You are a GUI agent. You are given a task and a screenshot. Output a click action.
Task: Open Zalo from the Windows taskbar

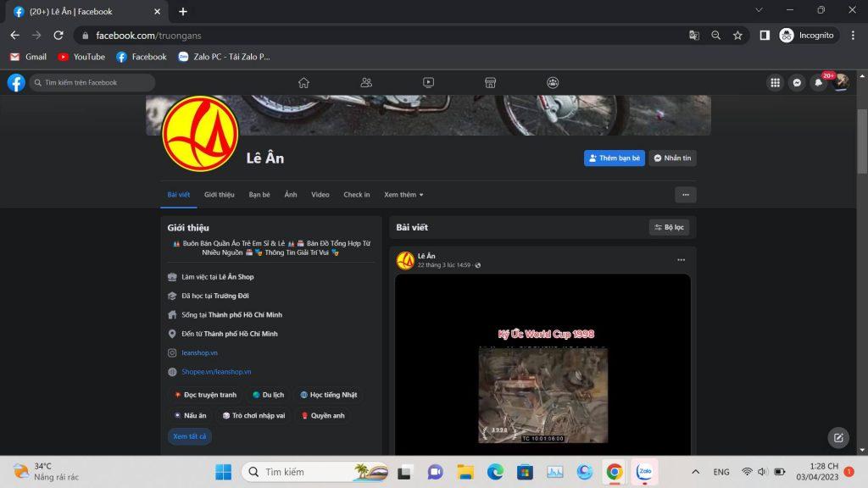pyautogui.click(x=644, y=471)
